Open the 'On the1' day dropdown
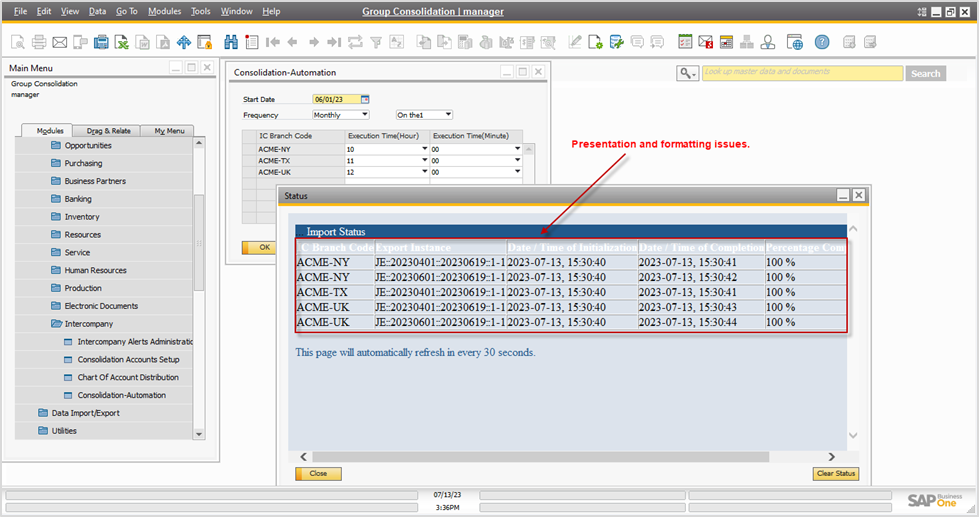The width and height of the screenshot is (979, 517). pos(448,115)
